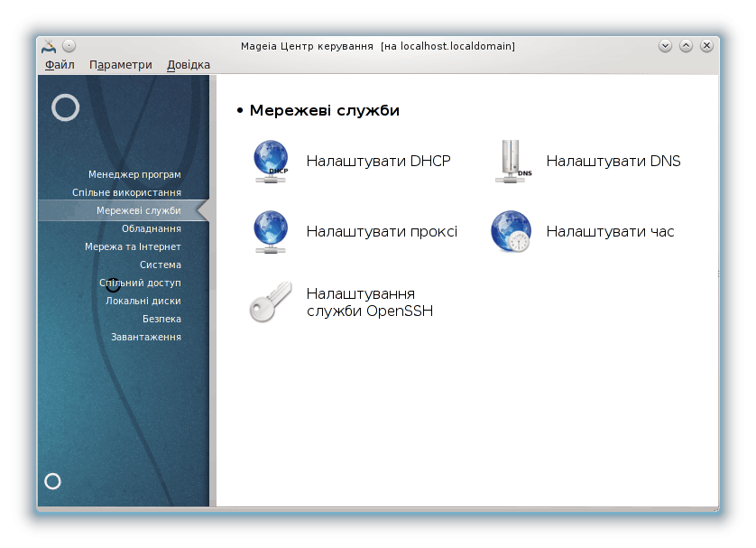Click Налаштування служби OpenSSH label
Viewport: 756px width, 548px height.
click(x=370, y=302)
